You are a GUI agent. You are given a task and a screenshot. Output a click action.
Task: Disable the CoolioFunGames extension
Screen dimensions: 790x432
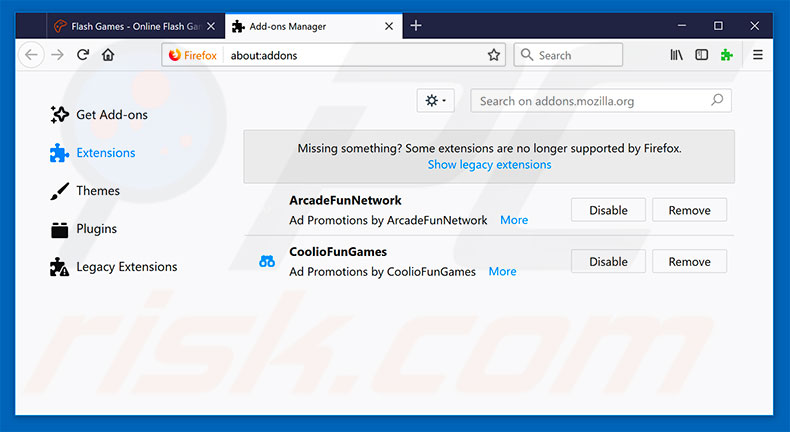coord(608,262)
